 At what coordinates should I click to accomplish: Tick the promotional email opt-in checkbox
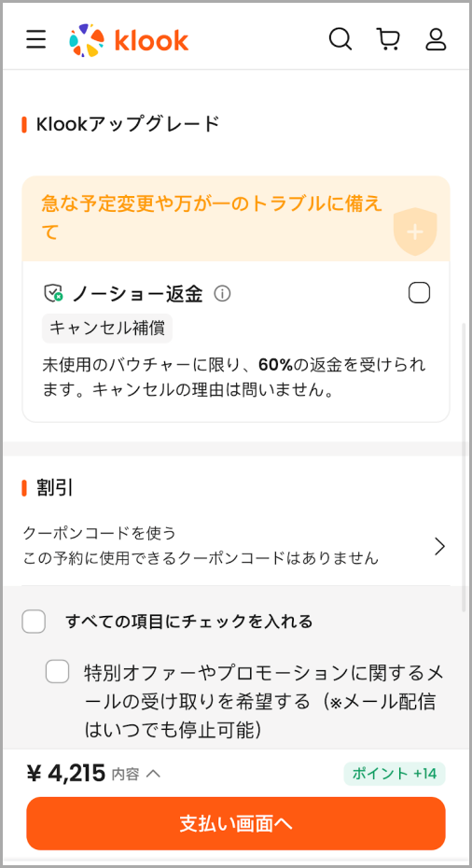pos(58,672)
